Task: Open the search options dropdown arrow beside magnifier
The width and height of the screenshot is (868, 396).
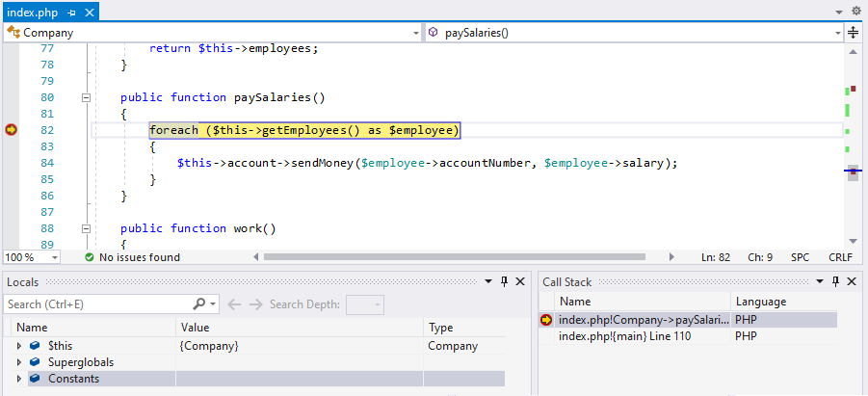Action: click(214, 304)
